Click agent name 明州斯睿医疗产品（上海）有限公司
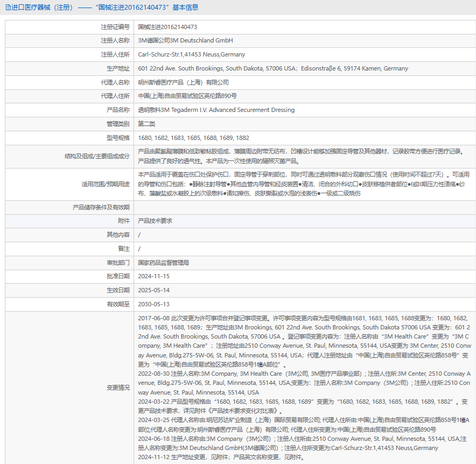The width and height of the screenshot is (476, 464). pos(184,82)
